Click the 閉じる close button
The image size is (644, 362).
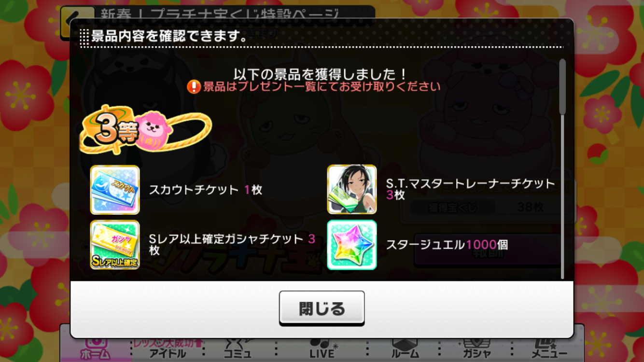point(322,308)
